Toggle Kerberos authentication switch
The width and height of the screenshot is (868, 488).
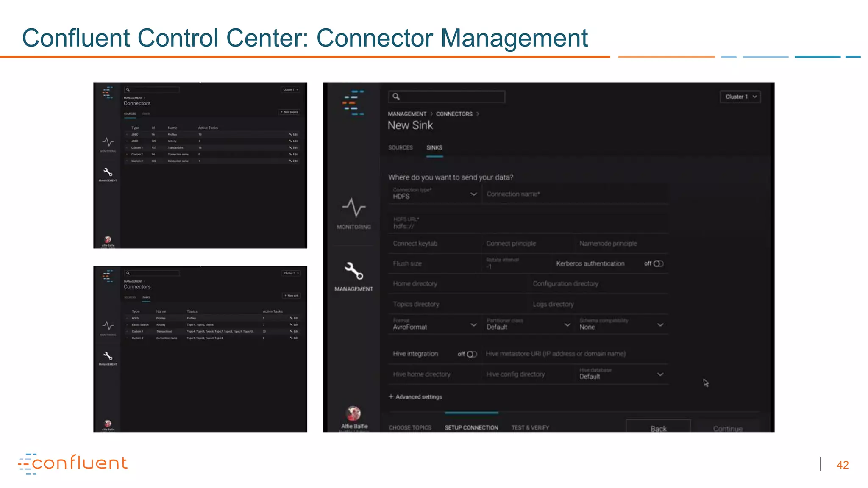[658, 263]
